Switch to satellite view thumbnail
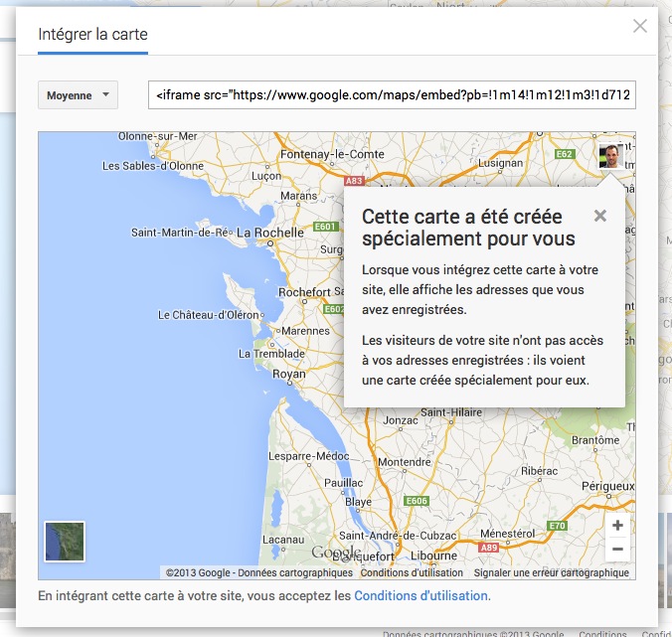672x637 pixels. pos(65,542)
